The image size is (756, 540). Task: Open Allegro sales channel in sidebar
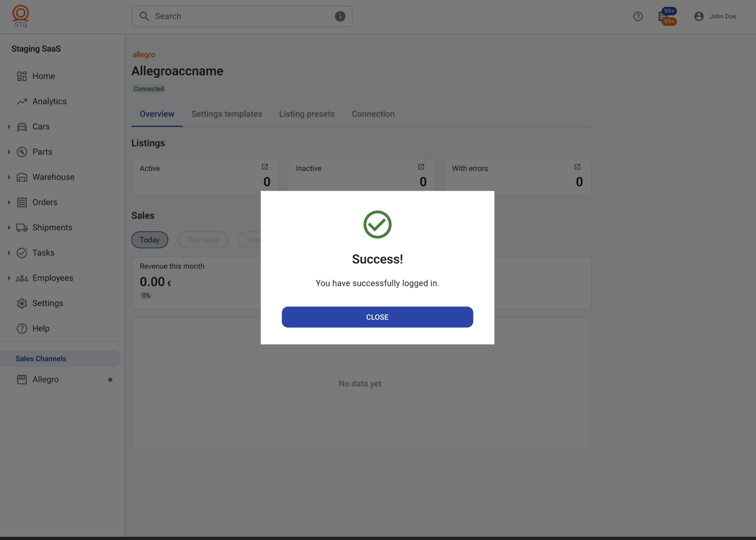(x=46, y=380)
